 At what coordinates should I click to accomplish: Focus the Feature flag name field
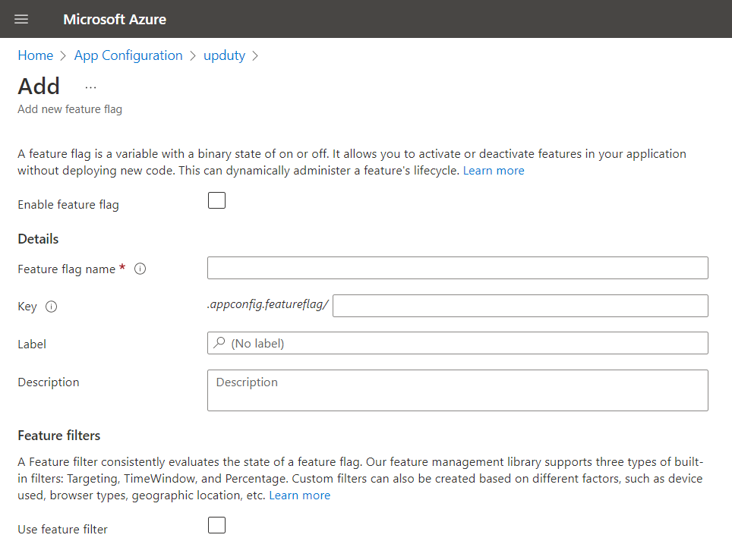[x=457, y=268]
